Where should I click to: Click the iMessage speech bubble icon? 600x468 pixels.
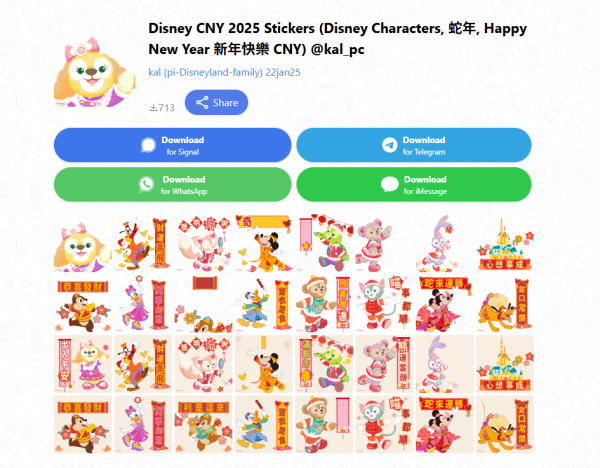(390, 184)
